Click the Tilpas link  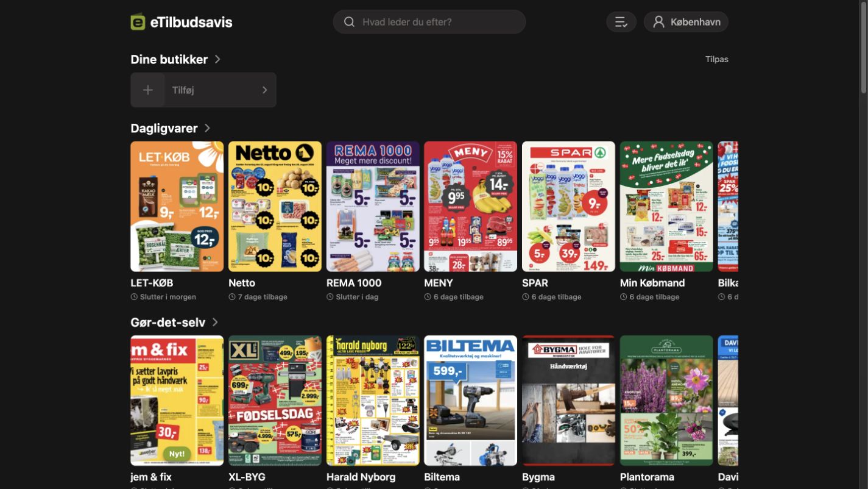[717, 59]
